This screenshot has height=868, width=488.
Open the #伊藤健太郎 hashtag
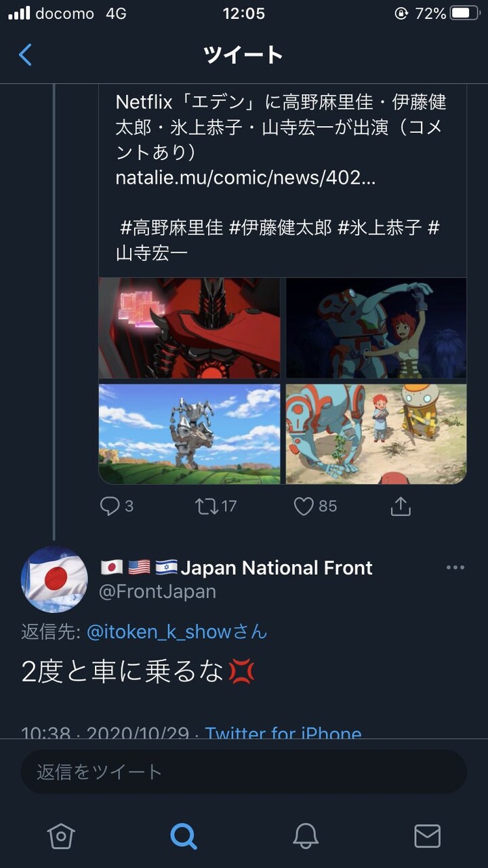tap(281, 228)
